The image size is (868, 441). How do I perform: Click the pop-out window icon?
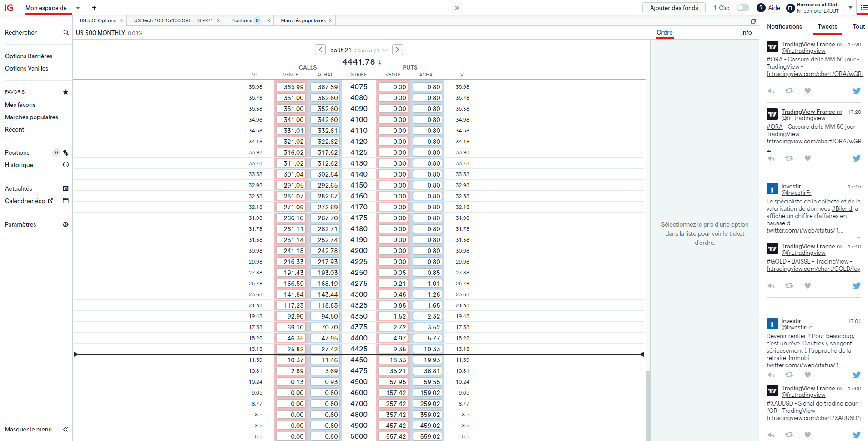(753, 21)
